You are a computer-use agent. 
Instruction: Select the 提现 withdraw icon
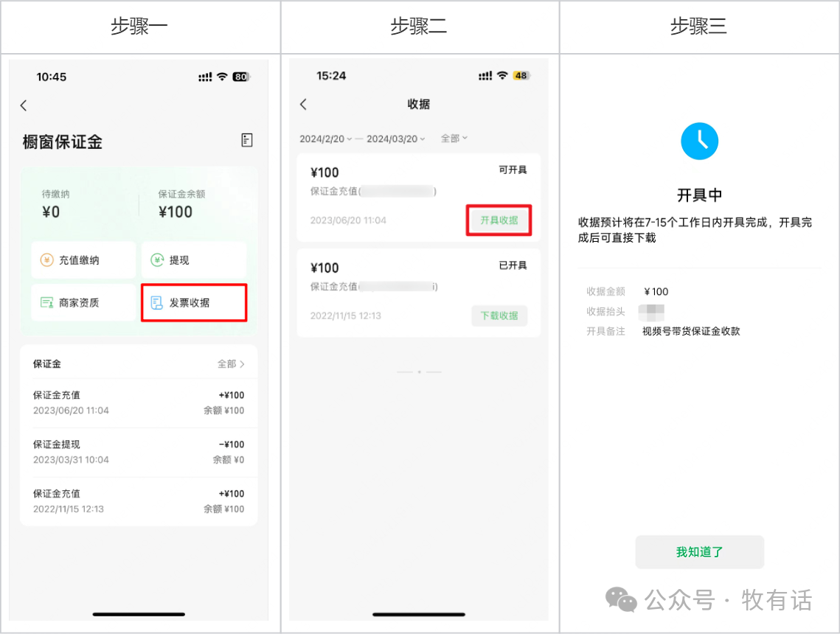(157, 260)
